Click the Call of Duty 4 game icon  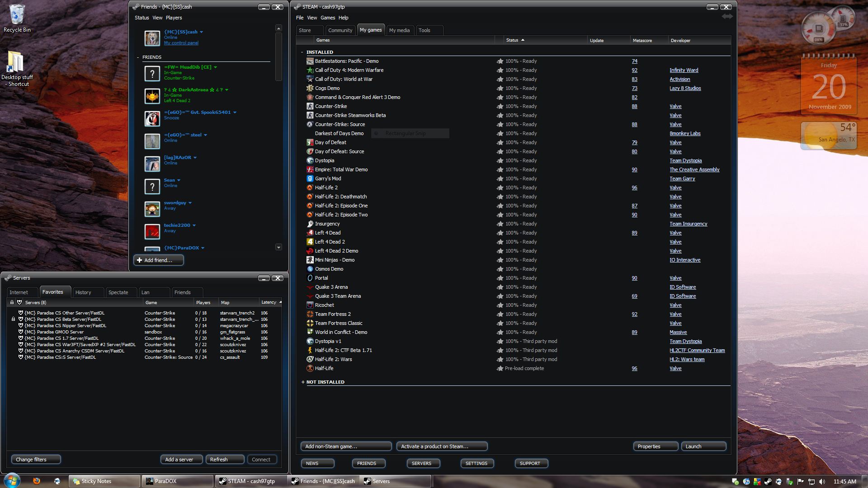(x=310, y=70)
